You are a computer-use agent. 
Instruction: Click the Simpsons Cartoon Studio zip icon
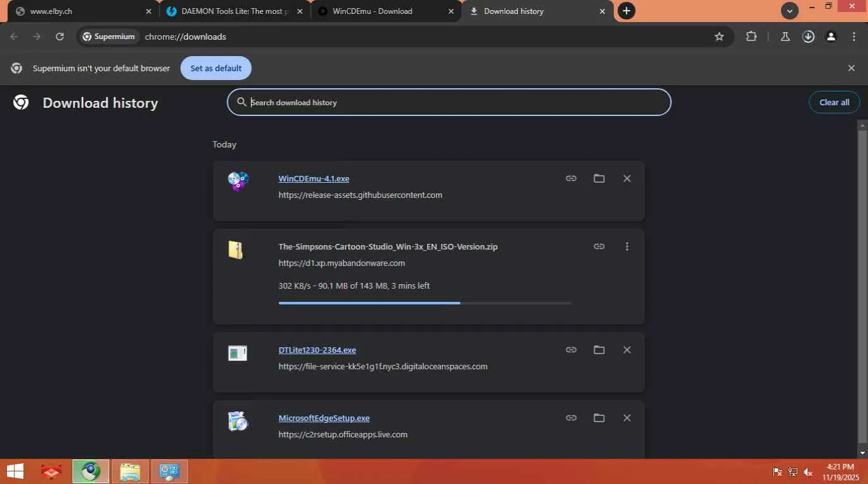tap(236, 250)
